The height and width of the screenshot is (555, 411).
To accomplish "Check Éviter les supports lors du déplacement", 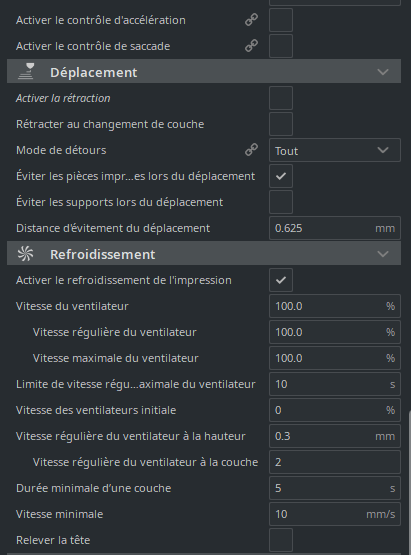I will click(281, 202).
